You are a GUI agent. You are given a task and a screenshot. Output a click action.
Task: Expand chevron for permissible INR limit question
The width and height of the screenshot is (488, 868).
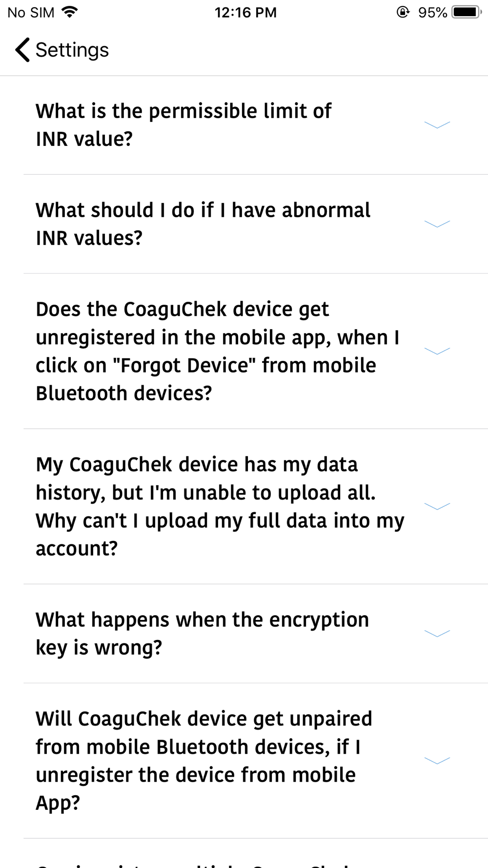(x=437, y=125)
